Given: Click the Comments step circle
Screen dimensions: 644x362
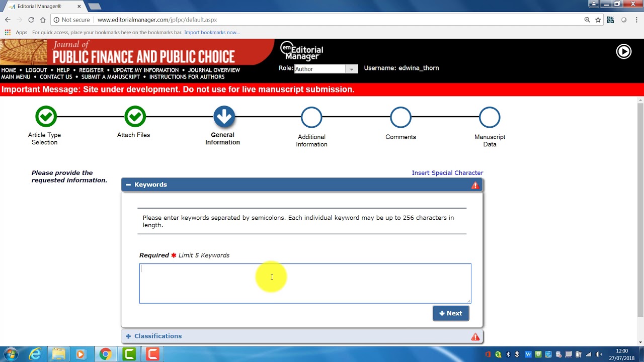Looking at the screenshot, I should (x=400, y=118).
